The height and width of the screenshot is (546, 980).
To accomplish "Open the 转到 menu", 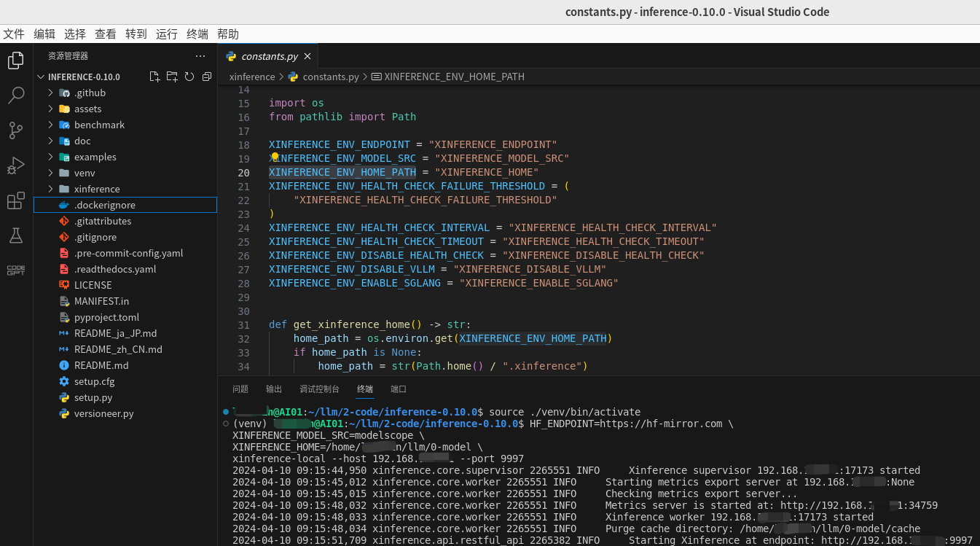I will pyautogui.click(x=136, y=34).
